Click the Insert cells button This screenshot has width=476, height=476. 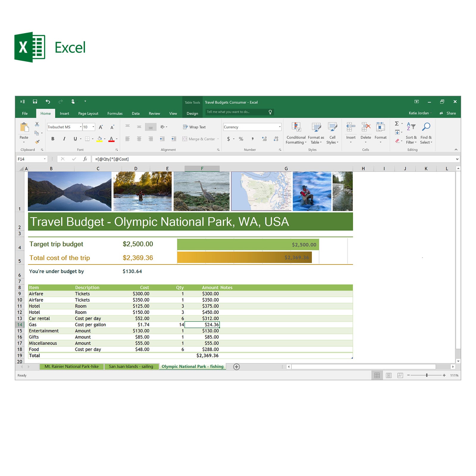click(351, 133)
